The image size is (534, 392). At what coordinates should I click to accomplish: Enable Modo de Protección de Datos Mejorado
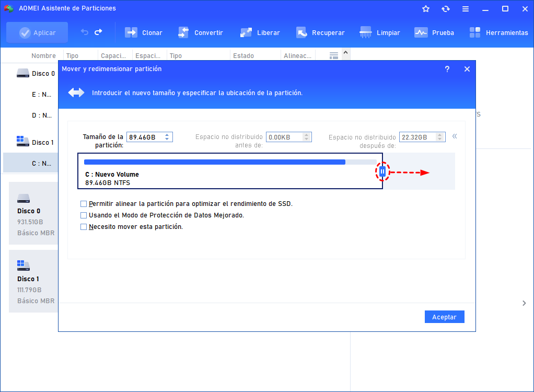pos(84,215)
